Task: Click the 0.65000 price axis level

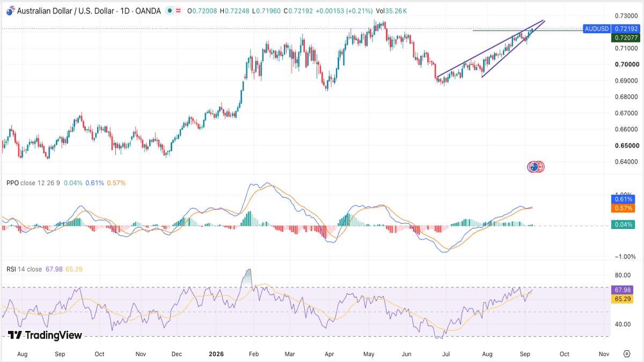Action: [626, 145]
